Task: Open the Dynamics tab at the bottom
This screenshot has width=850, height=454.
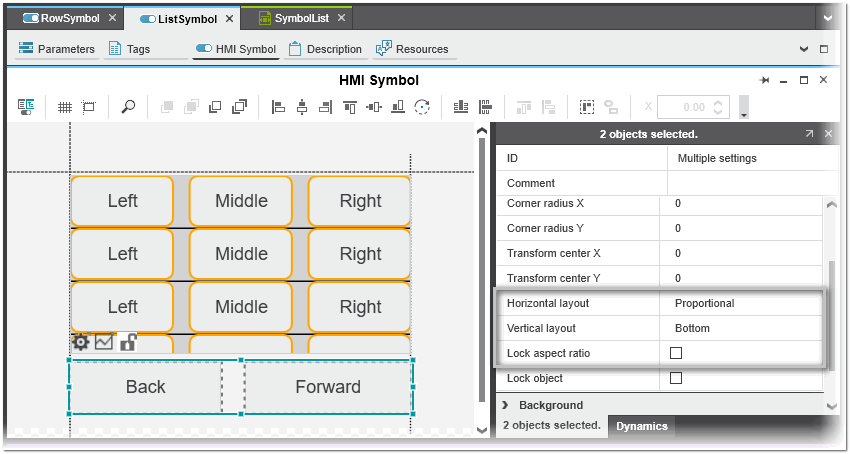Action: [x=641, y=426]
